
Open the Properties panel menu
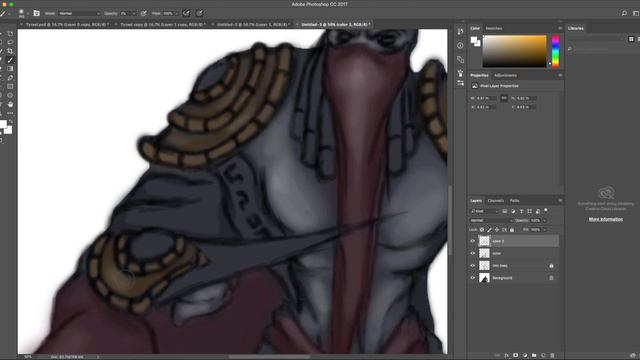(x=560, y=76)
